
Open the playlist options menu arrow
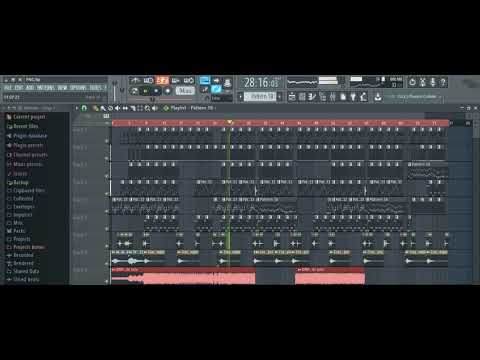(77, 108)
